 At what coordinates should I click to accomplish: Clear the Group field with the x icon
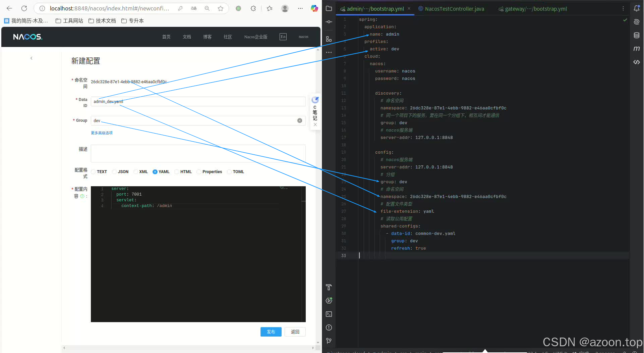click(300, 120)
